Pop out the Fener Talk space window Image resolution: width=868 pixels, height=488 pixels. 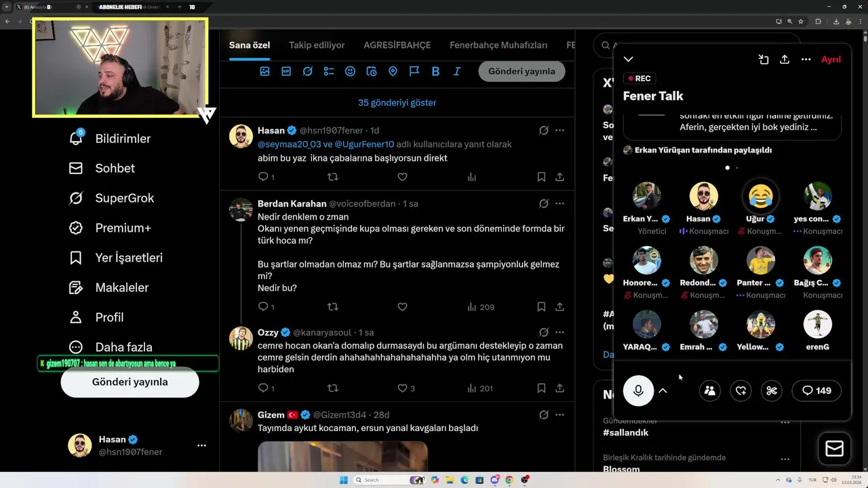[x=764, y=60]
